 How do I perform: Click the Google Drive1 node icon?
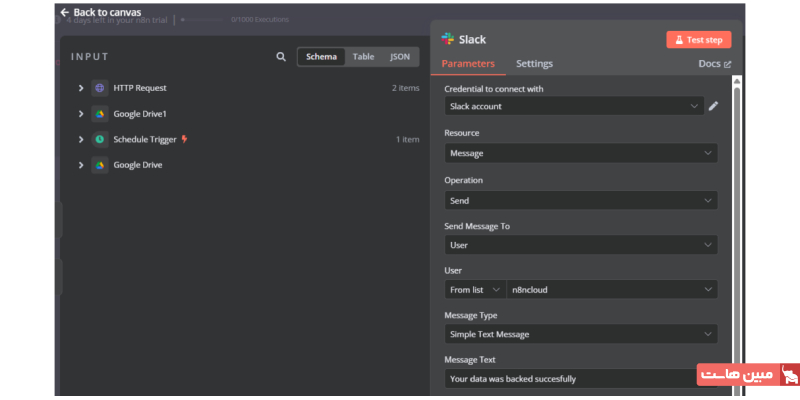(100, 114)
